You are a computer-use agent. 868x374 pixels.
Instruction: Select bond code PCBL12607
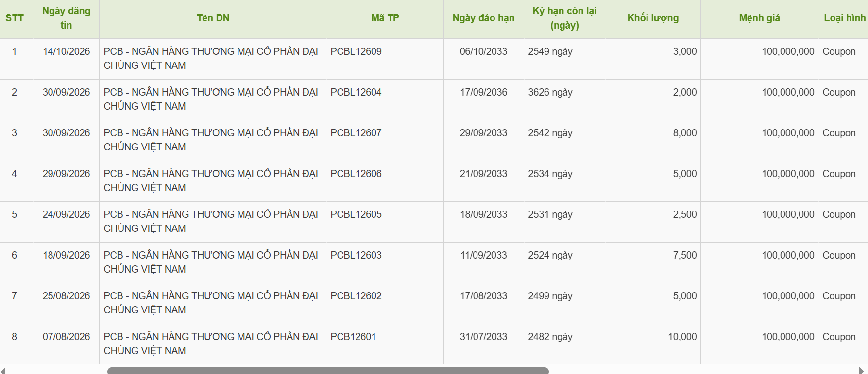pos(356,133)
